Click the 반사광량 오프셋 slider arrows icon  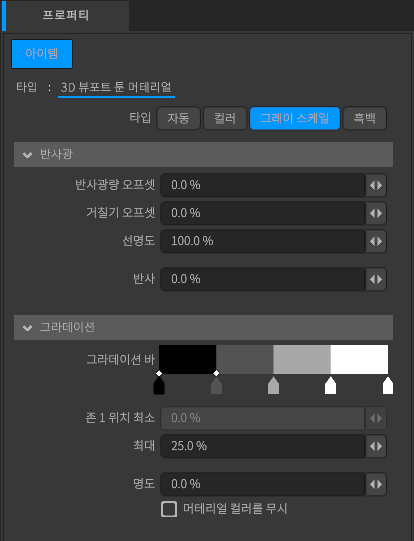click(376, 185)
